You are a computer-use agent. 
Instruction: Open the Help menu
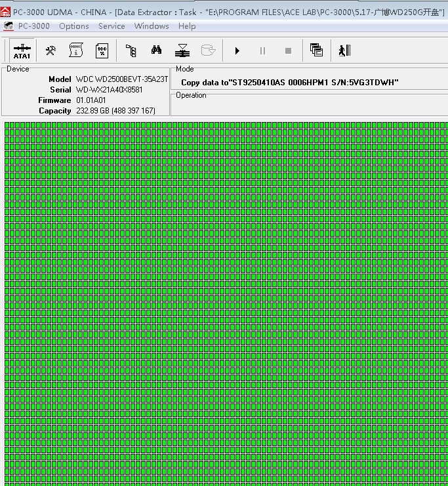click(x=187, y=26)
